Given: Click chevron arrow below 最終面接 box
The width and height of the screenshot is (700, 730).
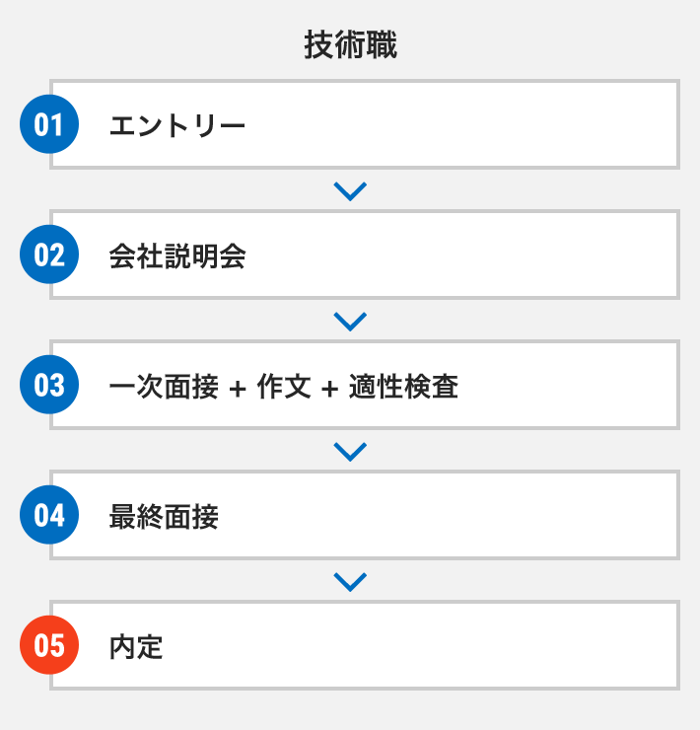Looking at the screenshot, I should tap(350, 582).
